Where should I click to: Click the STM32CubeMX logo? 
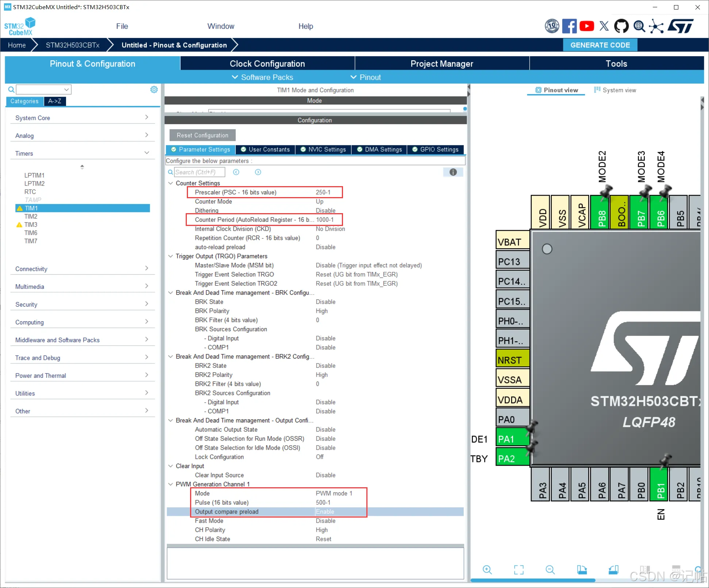pos(20,27)
